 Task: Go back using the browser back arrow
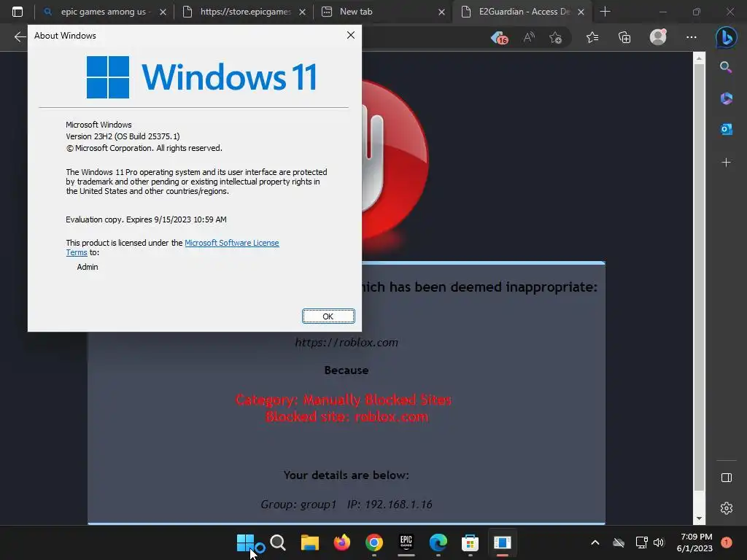(x=20, y=37)
